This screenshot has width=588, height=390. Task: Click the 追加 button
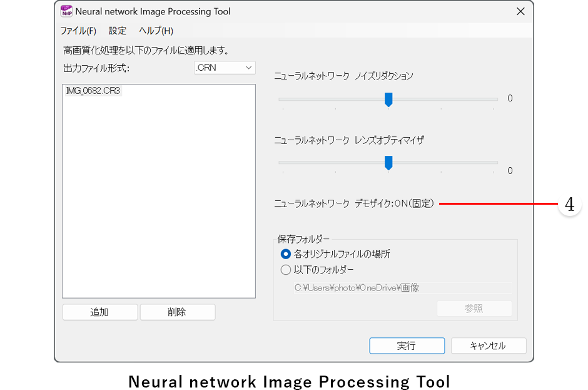click(x=99, y=312)
